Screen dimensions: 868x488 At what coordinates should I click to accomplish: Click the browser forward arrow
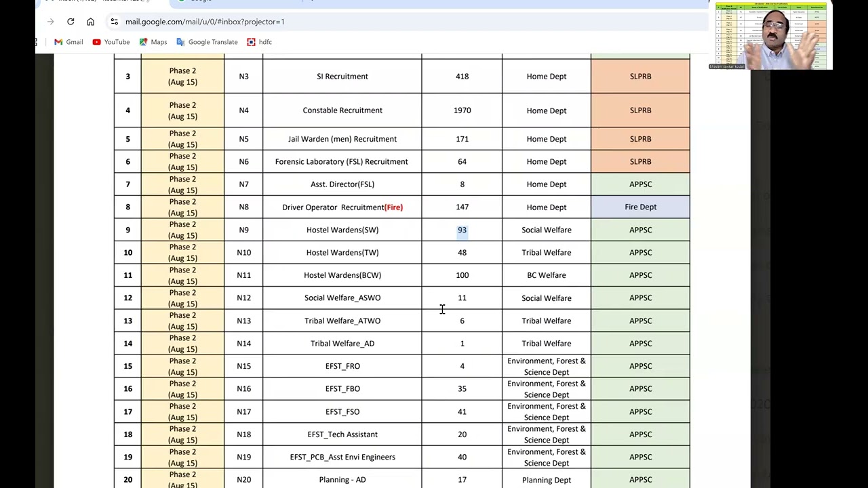coord(51,22)
